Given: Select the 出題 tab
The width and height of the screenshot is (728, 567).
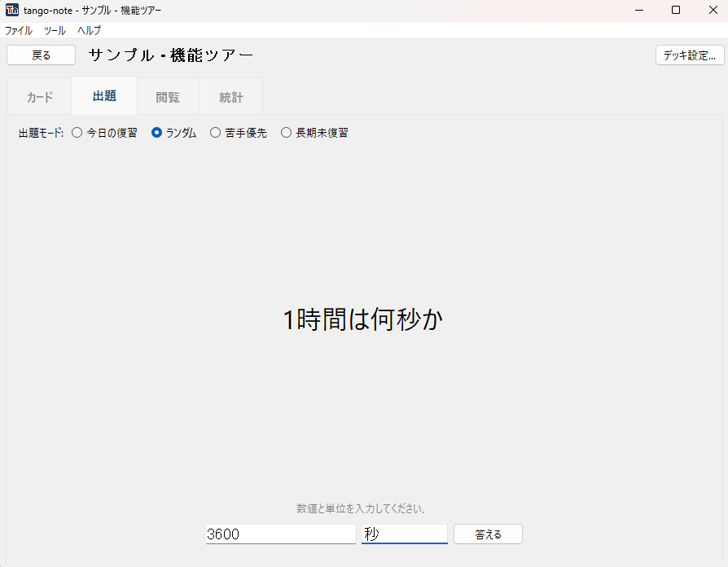Looking at the screenshot, I should coord(104,96).
